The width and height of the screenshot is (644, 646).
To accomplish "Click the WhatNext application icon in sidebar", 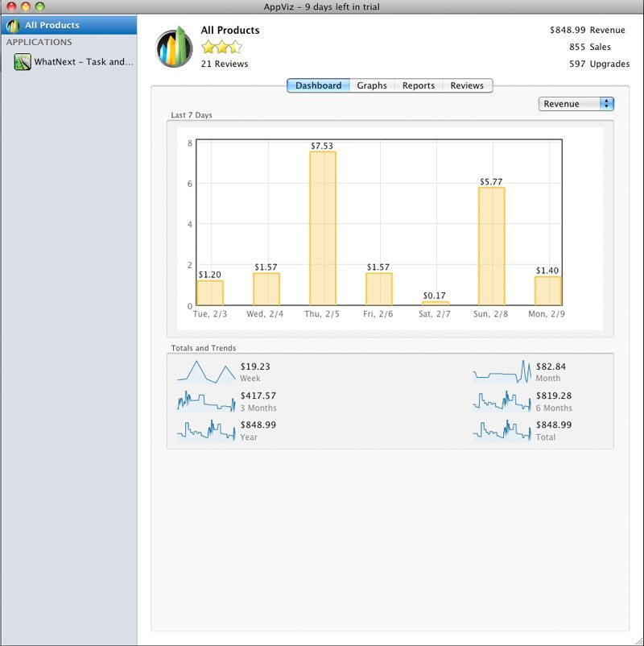I will coord(23,62).
